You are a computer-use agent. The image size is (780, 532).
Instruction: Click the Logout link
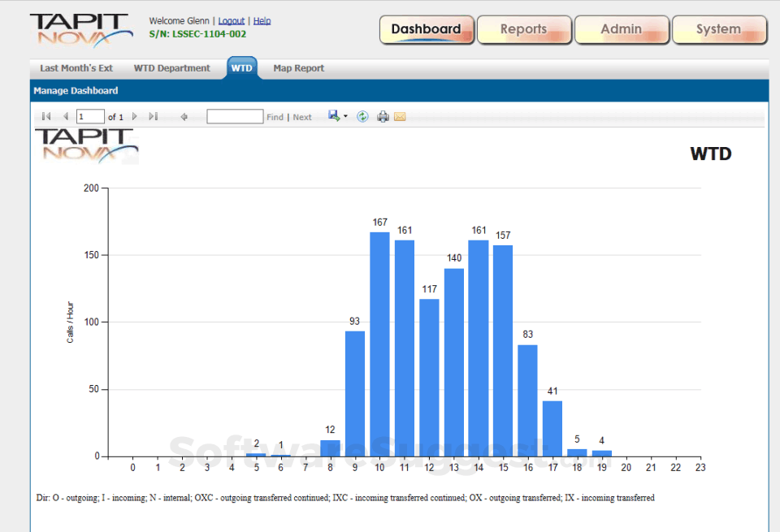pyautogui.click(x=232, y=21)
